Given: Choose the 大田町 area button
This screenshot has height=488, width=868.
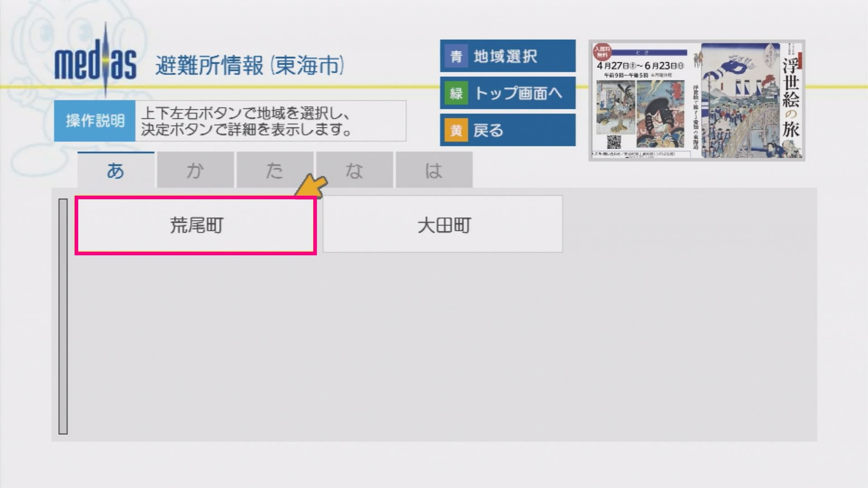Looking at the screenshot, I should pyautogui.click(x=443, y=224).
